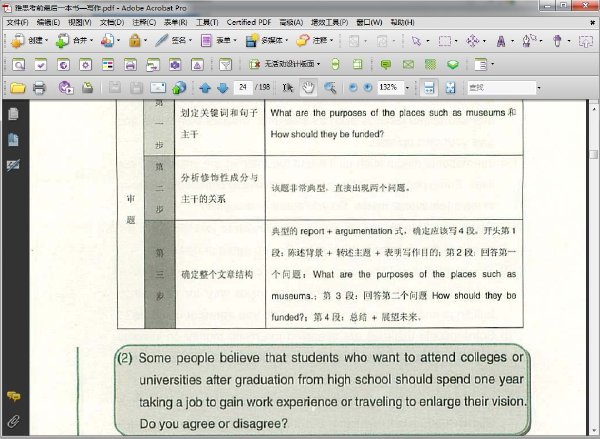This screenshot has width=600, height=439.
Task: Go to previous page with up arrow
Action: (x=205, y=88)
